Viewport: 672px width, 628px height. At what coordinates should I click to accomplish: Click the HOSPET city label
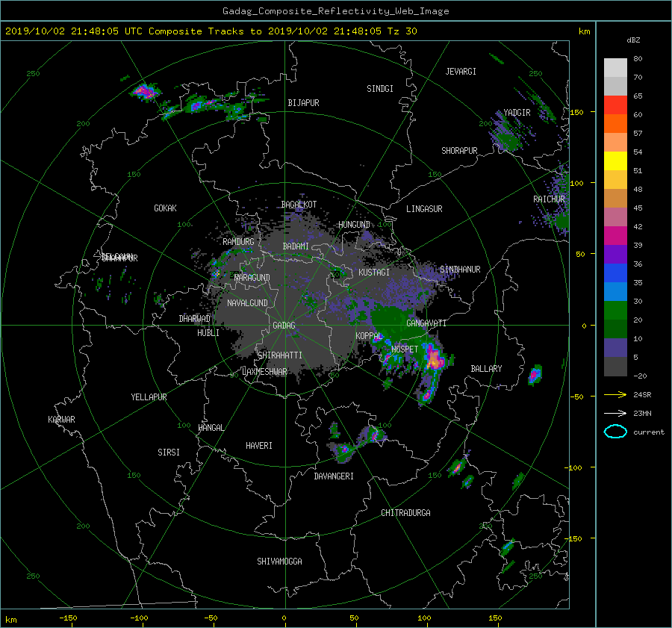(405, 349)
